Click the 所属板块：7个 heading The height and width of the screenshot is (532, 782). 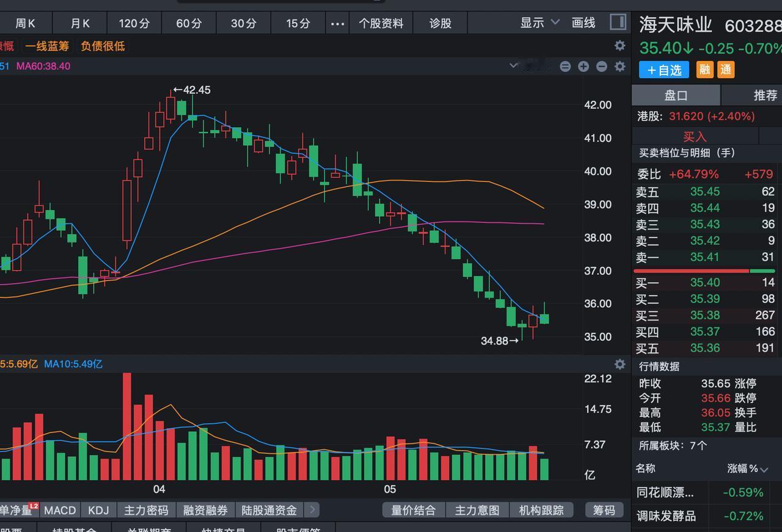[673, 446]
